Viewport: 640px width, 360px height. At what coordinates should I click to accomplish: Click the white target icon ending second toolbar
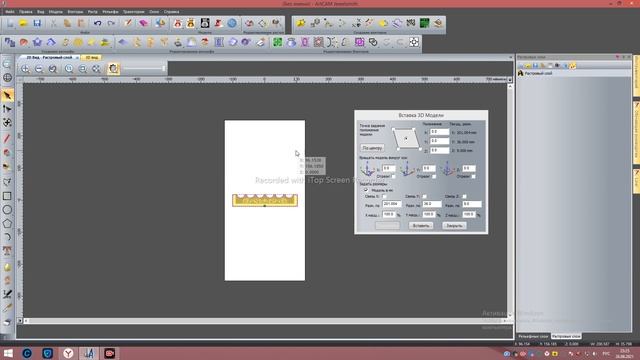point(414,42)
